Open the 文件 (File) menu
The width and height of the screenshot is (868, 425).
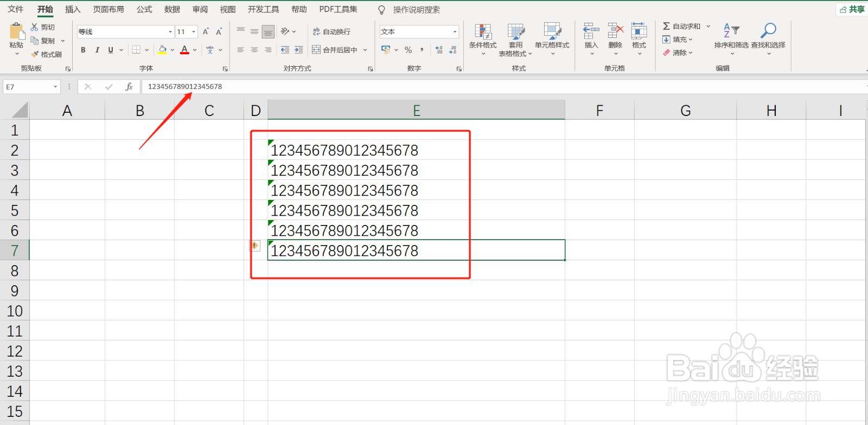16,9
